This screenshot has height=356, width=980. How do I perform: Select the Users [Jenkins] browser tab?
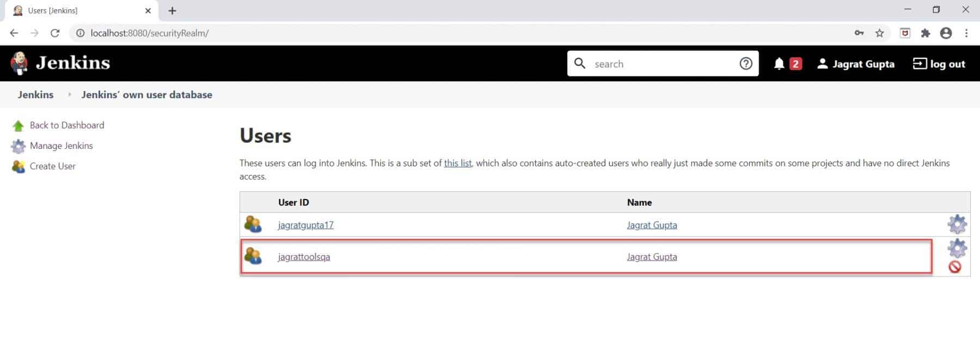coord(81,11)
